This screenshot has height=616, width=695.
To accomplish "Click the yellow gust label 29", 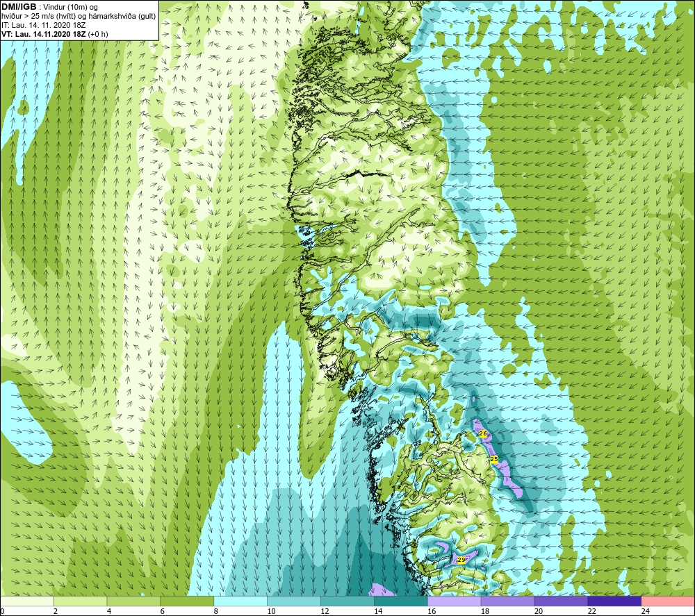I will click(461, 560).
